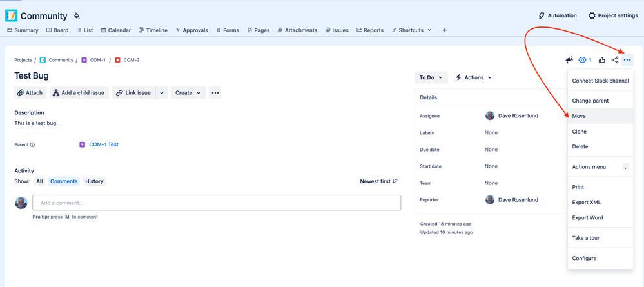Open the Pages tab
The height and width of the screenshot is (287, 644).
tap(259, 30)
